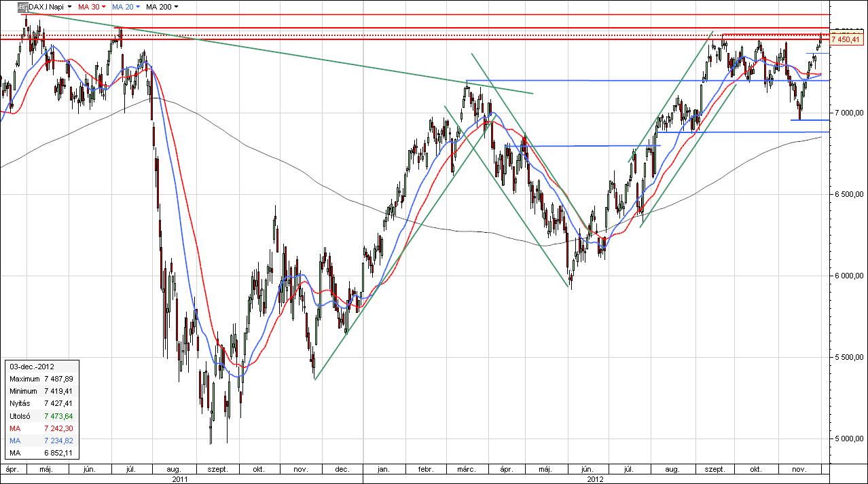
Task: Click the DAX.I Napi label
Action: pyautogui.click(x=47, y=7)
